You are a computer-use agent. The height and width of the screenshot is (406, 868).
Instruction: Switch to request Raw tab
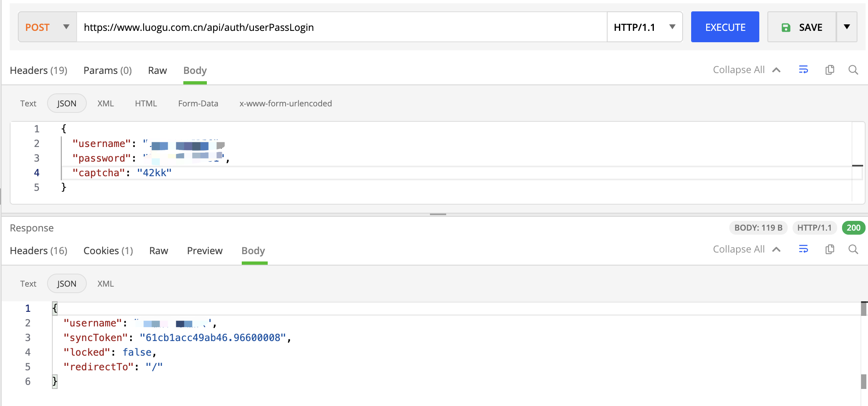tap(157, 71)
